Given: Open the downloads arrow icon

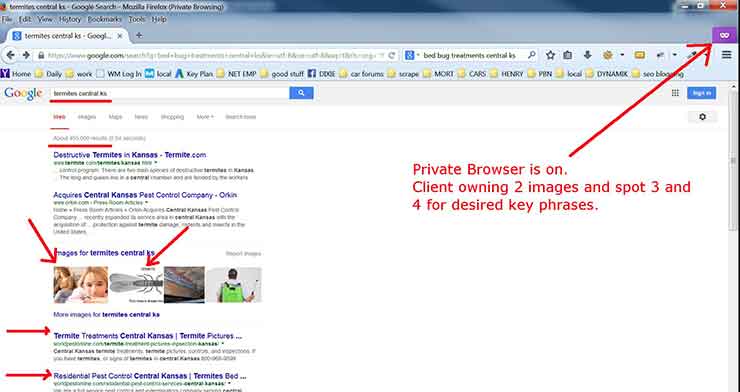Looking at the screenshot, I should click(x=587, y=55).
